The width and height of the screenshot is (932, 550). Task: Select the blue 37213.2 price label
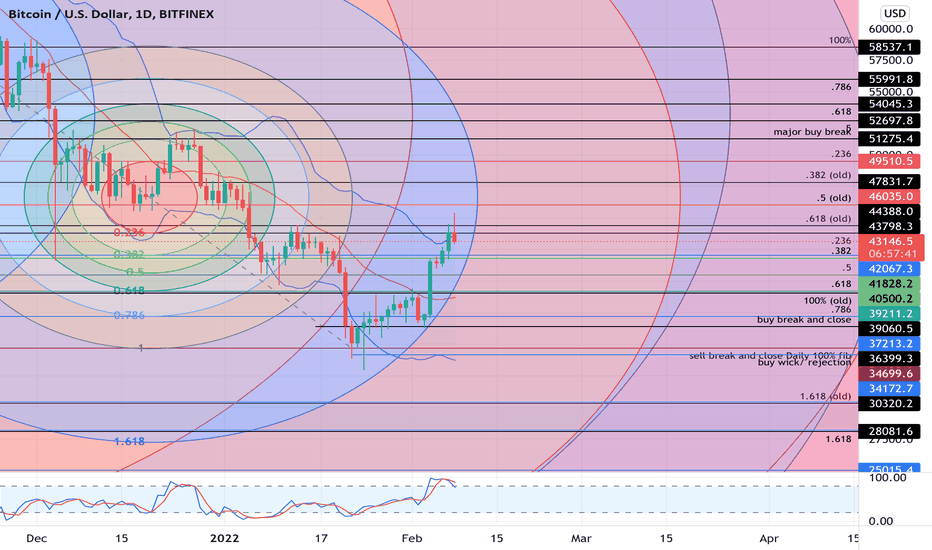click(889, 343)
